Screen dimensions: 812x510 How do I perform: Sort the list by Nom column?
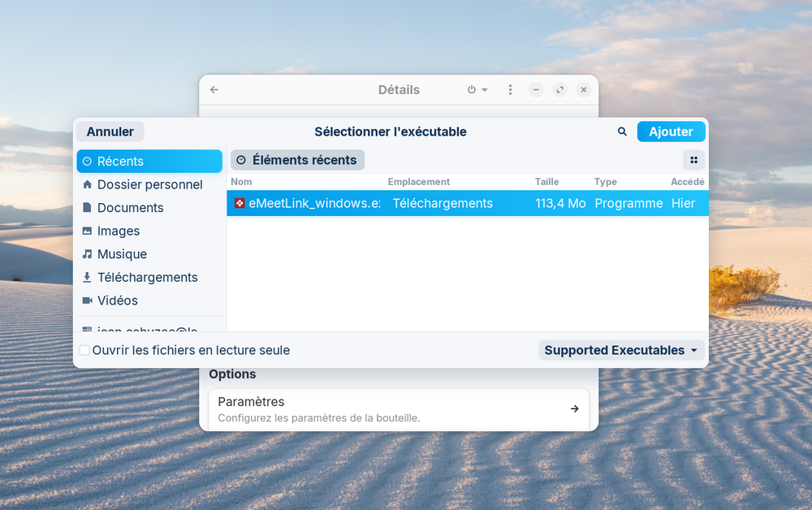click(241, 182)
